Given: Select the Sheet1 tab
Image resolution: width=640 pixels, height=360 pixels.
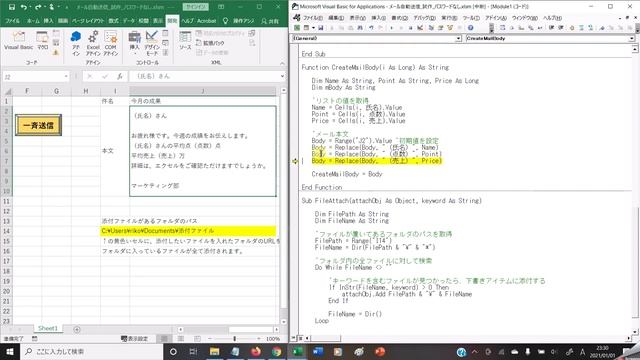Looking at the screenshot, I should [x=48, y=329].
